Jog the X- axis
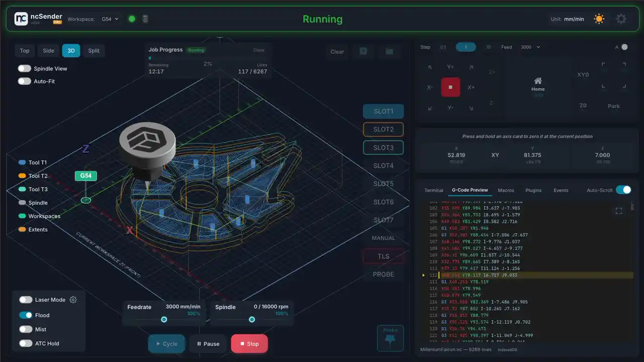 [430, 87]
